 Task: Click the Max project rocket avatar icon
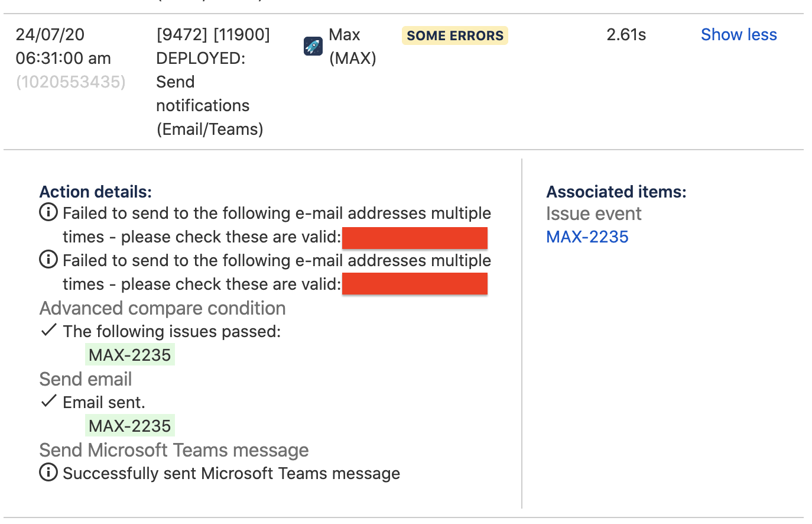pyautogui.click(x=313, y=46)
